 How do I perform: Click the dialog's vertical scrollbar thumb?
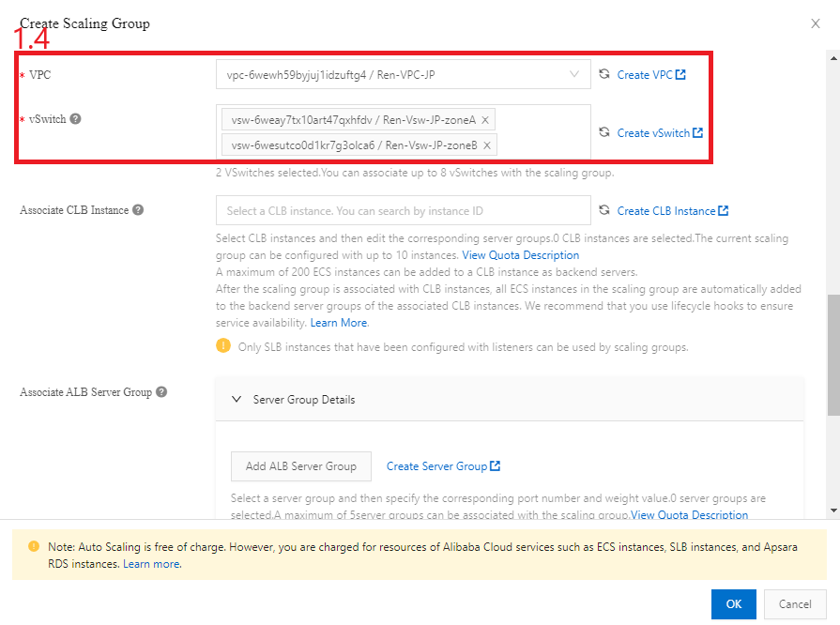(x=833, y=355)
